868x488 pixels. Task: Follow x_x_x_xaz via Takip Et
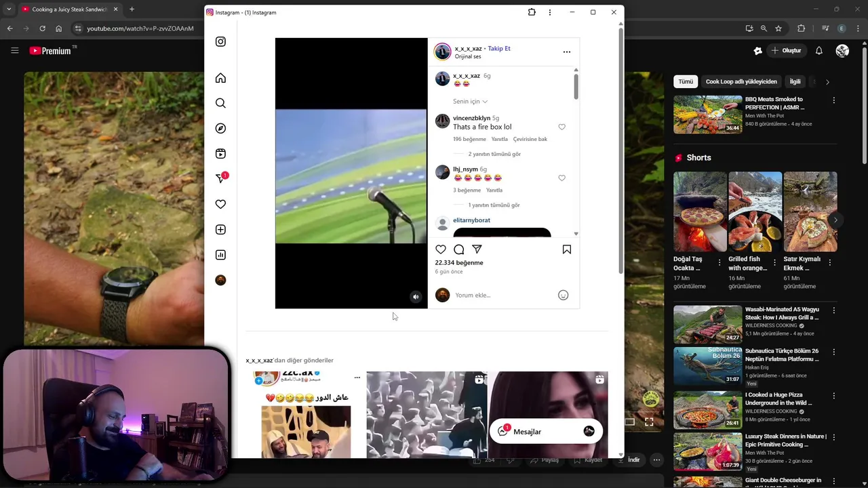(x=499, y=48)
